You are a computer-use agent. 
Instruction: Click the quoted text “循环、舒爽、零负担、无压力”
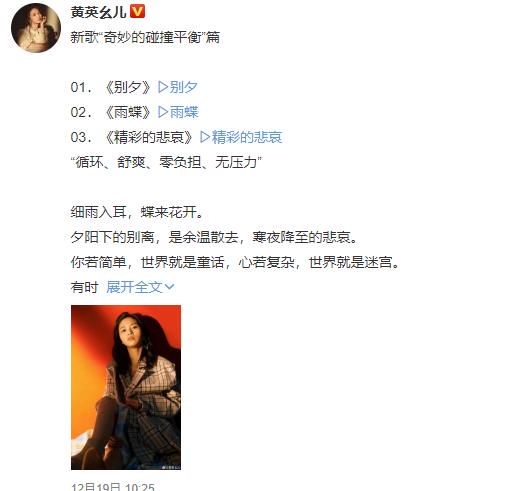tap(166, 162)
